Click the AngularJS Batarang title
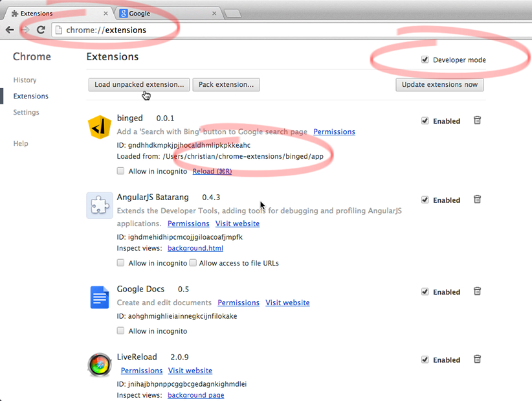 point(153,198)
